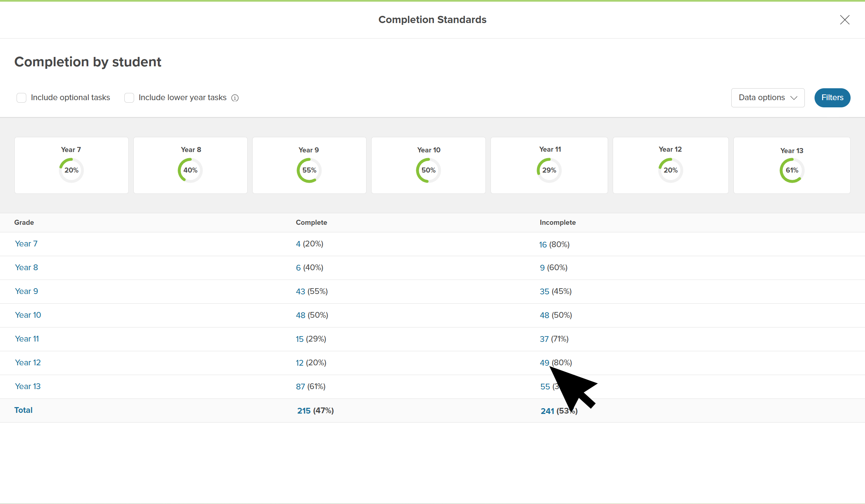Tick Include lower year tasks checkbox

click(129, 98)
